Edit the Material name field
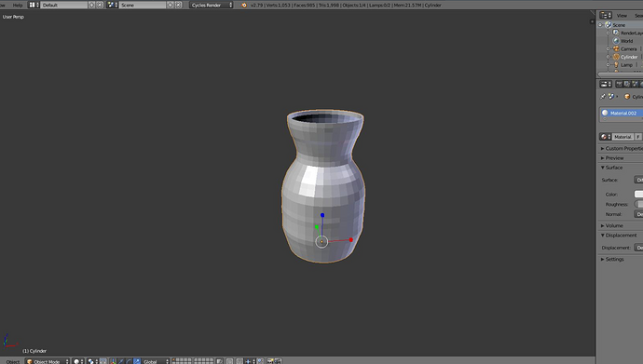Image resolution: width=643 pixels, height=364 pixels. click(x=622, y=137)
